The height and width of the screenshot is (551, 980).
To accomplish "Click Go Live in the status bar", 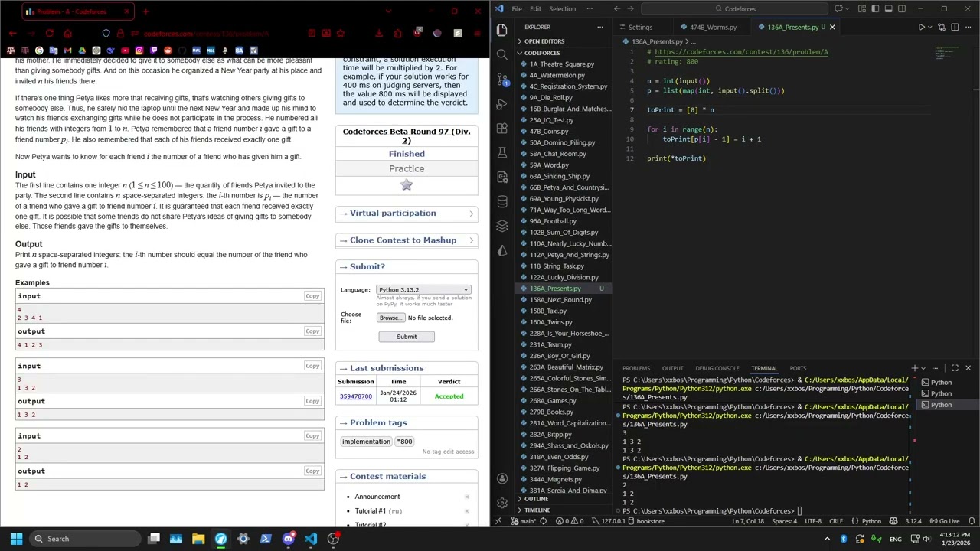I will (x=946, y=521).
